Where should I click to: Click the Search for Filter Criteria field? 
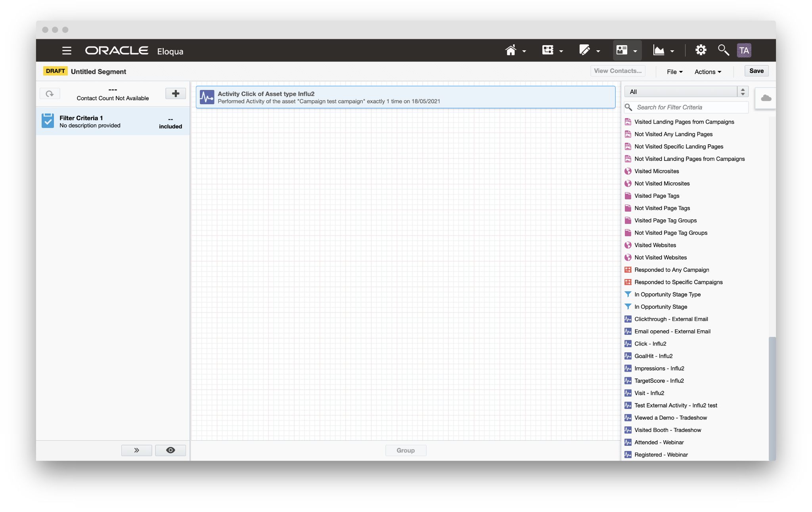690,107
